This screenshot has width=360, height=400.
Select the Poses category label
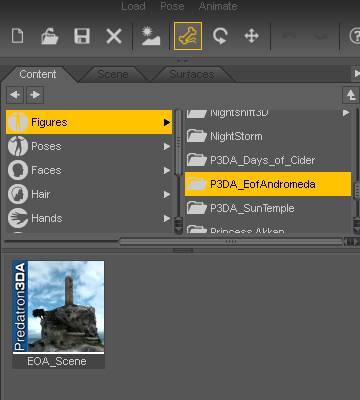tap(46, 146)
